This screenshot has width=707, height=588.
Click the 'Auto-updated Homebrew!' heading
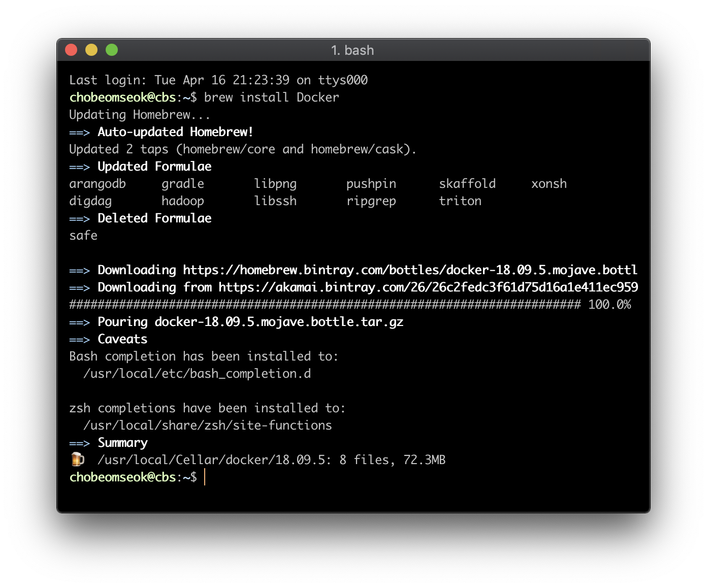175,132
